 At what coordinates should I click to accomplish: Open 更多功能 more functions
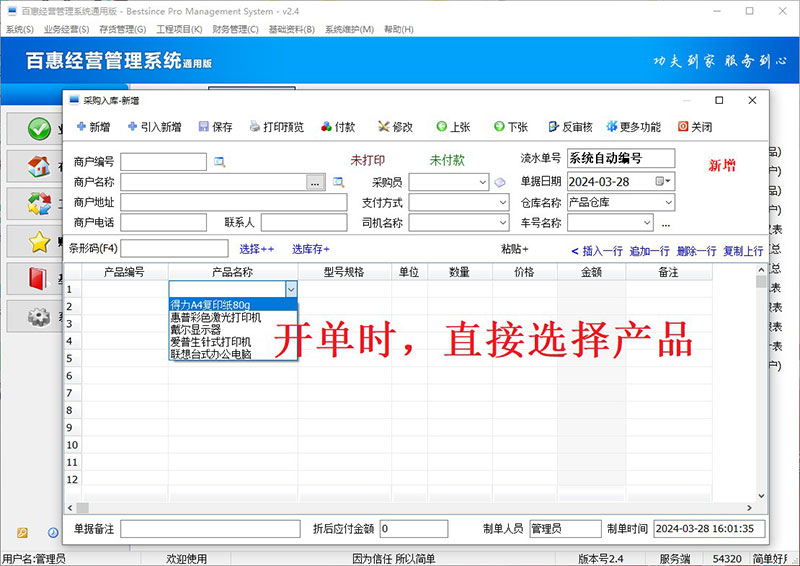634,127
